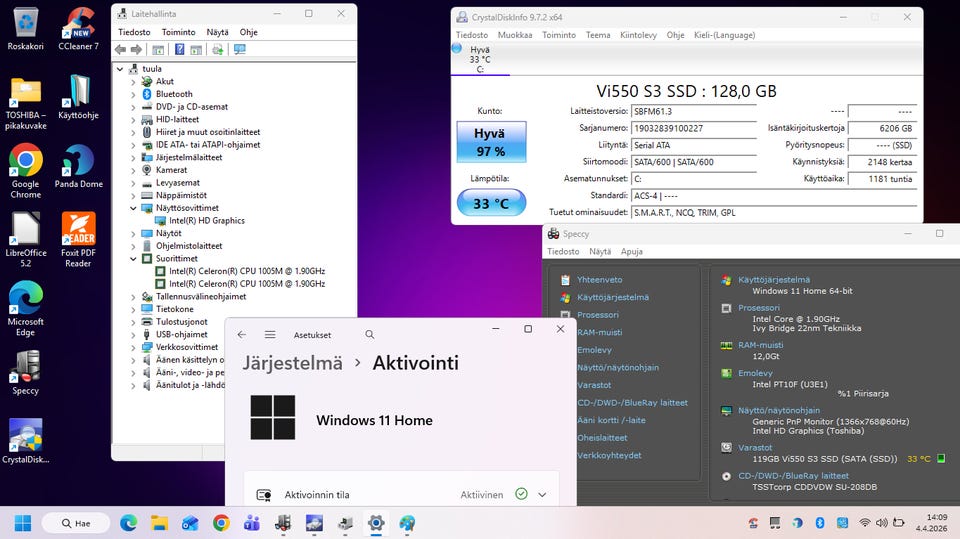Click the Järjestelmä breadcrumb in Asetukset
The width and height of the screenshot is (960, 539).
293,363
